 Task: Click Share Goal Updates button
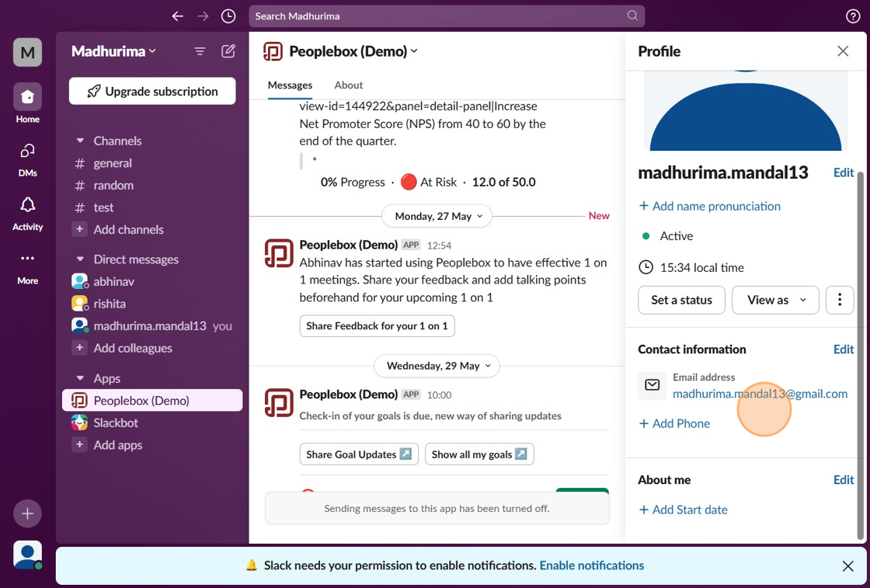(359, 454)
